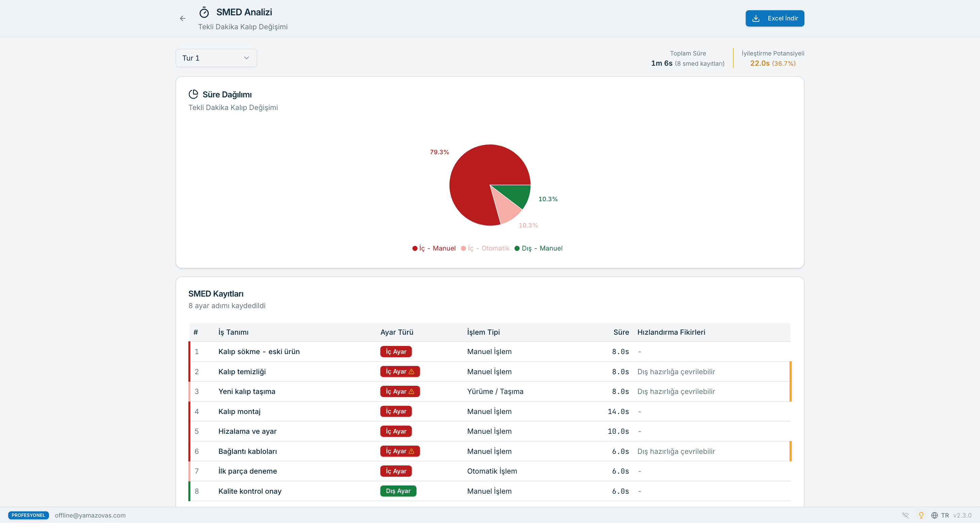This screenshot has width=980, height=523.
Task: Download the report with Excel İndir
Action: pos(774,18)
